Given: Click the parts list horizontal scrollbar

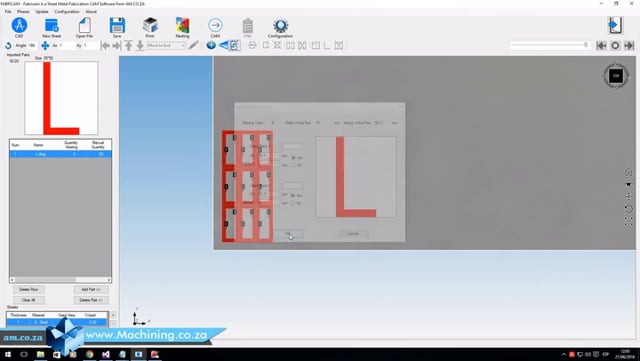Looking at the screenshot, I should coord(60,280).
